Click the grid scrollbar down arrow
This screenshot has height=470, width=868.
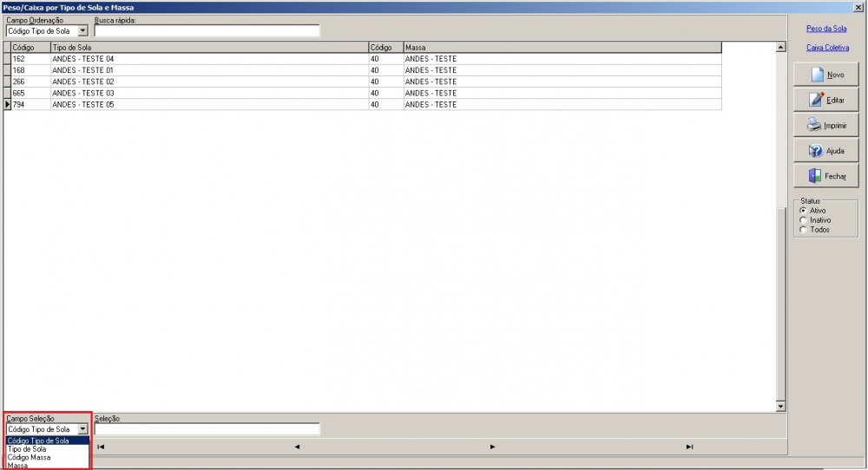[780, 407]
